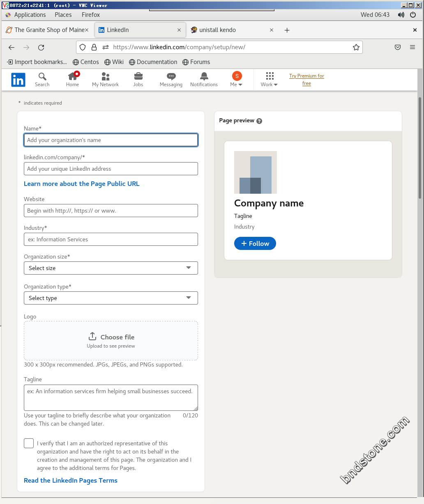The width and height of the screenshot is (424, 504).
Task: Click Try Premium for free link
Action: (x=306, y=80)
